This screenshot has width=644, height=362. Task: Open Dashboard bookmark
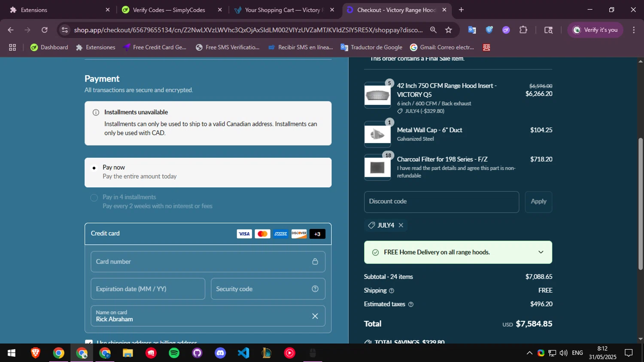[x=49, y=47]
